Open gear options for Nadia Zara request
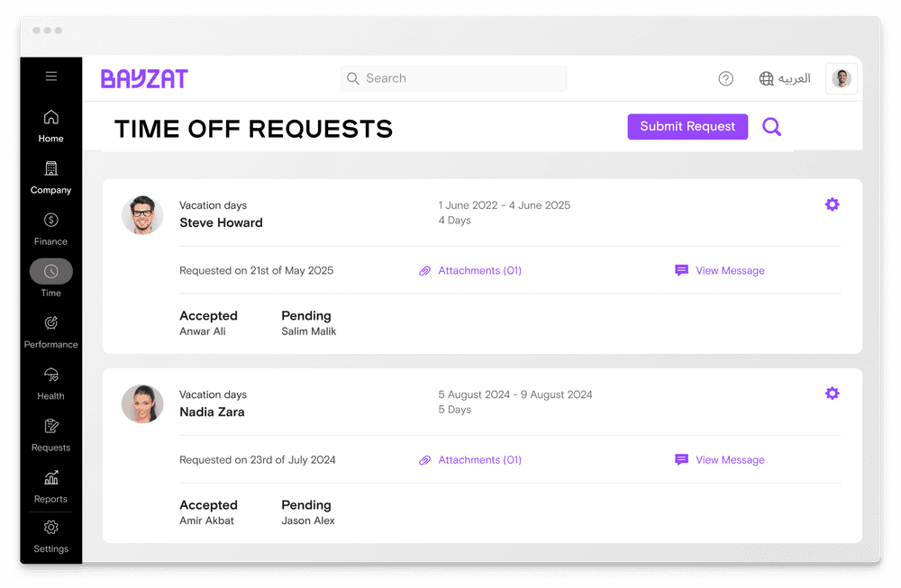 coord(832,394)
